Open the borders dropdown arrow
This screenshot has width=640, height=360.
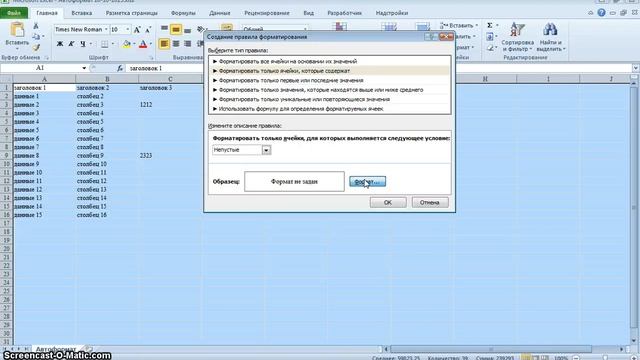coord(112,44)
